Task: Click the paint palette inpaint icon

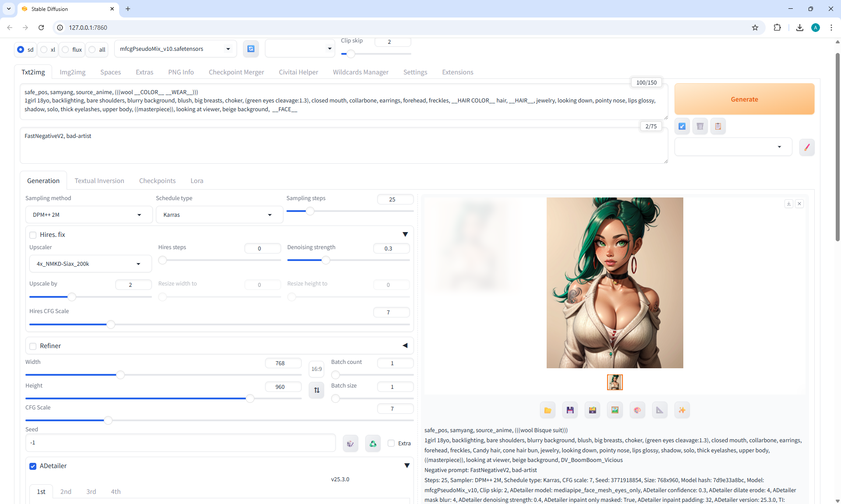Action: pyautogui.click(x=637, y=410)
